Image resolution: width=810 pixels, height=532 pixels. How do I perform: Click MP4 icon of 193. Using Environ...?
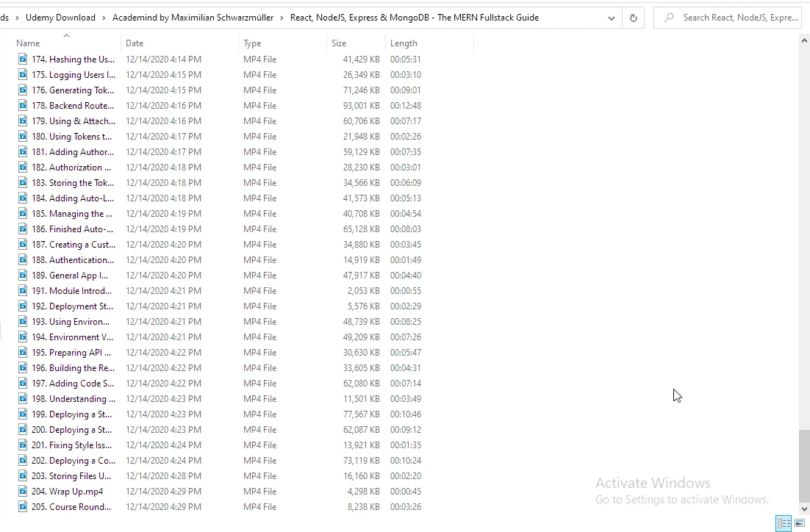point(23,322)
